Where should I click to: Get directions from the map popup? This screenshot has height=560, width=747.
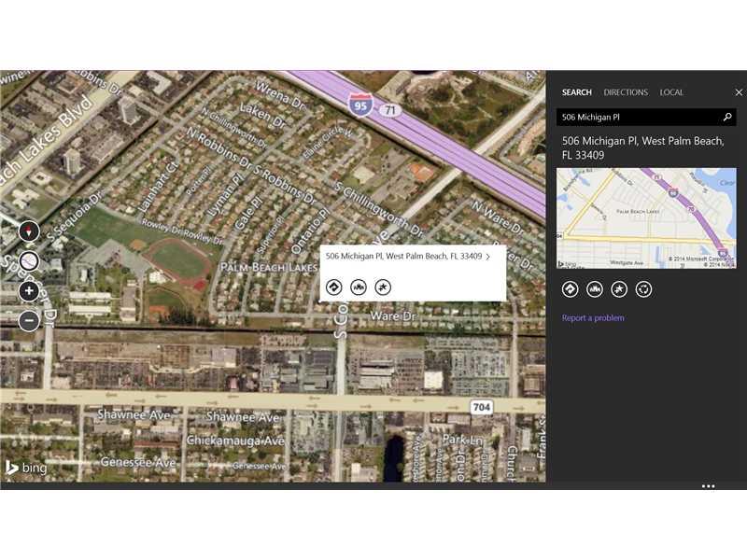point(333,287)
